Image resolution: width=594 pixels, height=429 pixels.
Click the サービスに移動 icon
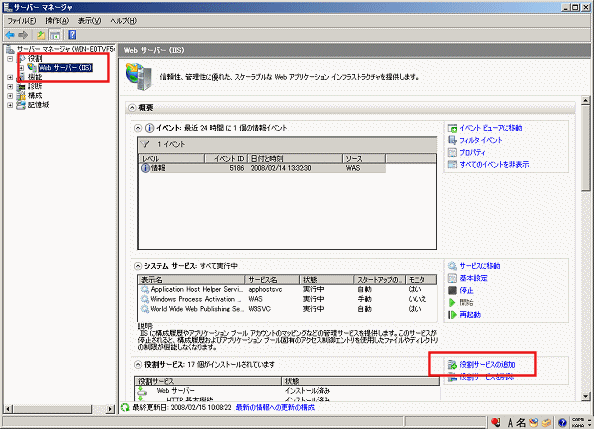pyautogui.click(x=452, y=266)
